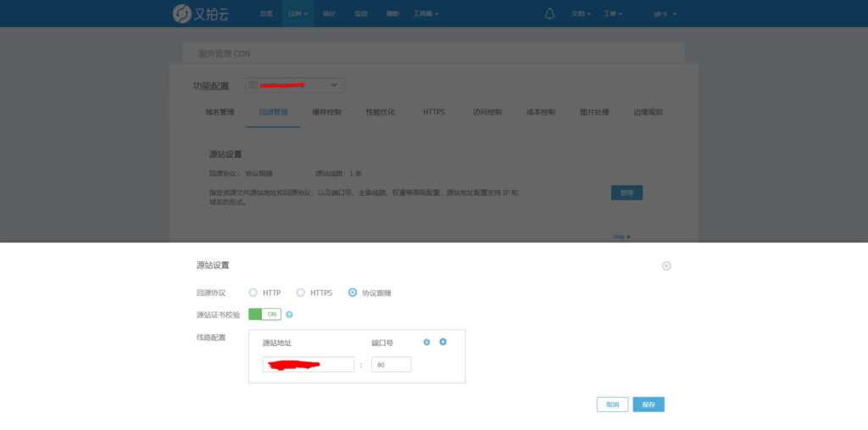The height and width of the screenshot is (430, 868).
Task: Switch to the 访问控制 tab
Action: pos(487,112)
